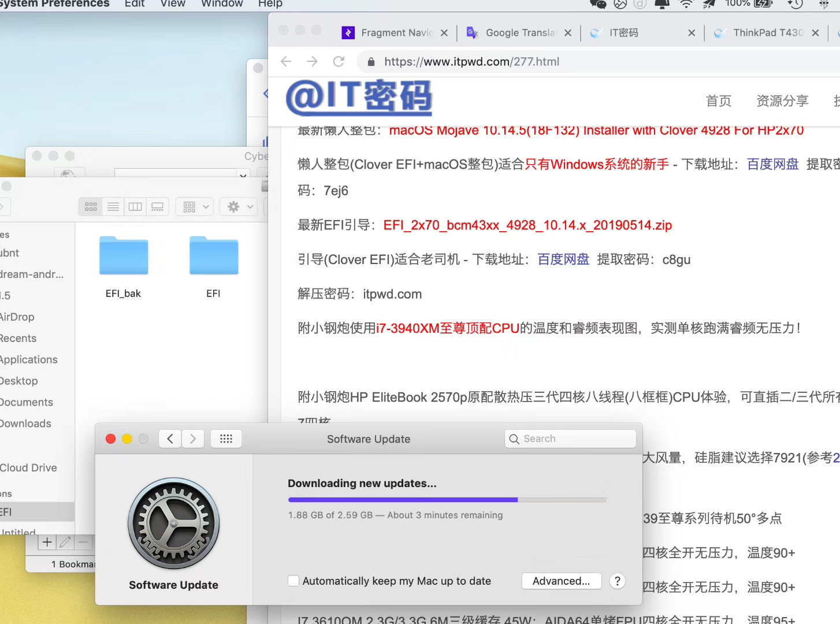Open 百度网盘 link with code 7ej6
840x624 pixels.
pyautogui.click(x=773, y=164)
